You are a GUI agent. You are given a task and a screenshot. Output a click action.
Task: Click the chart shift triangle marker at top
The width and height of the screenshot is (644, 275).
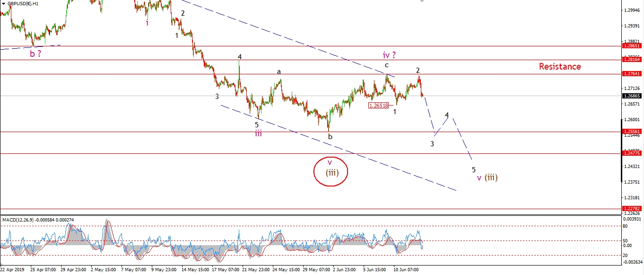(421, 1)
